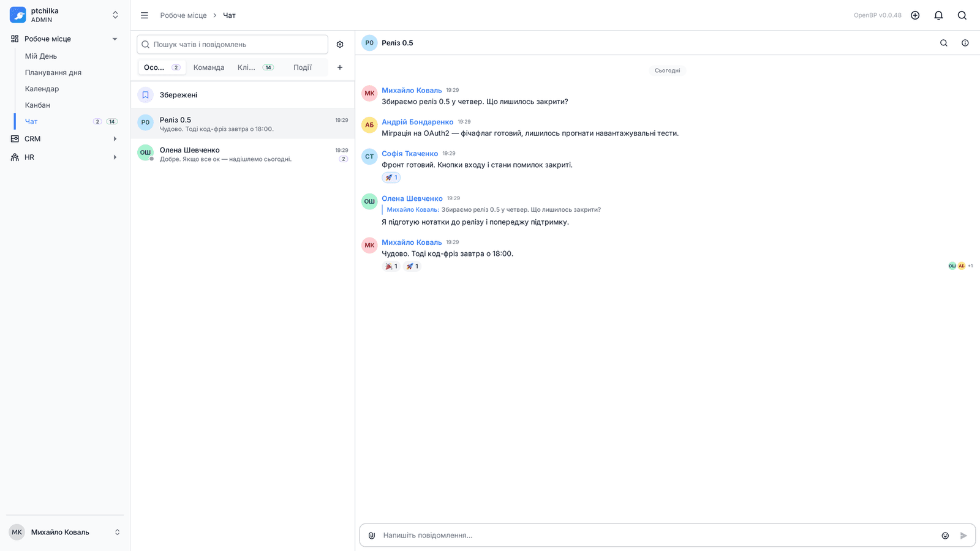Click the bookmark icon of Збережені
The image size is (980, 551).
pyautogui.click(x=145, y=95)
